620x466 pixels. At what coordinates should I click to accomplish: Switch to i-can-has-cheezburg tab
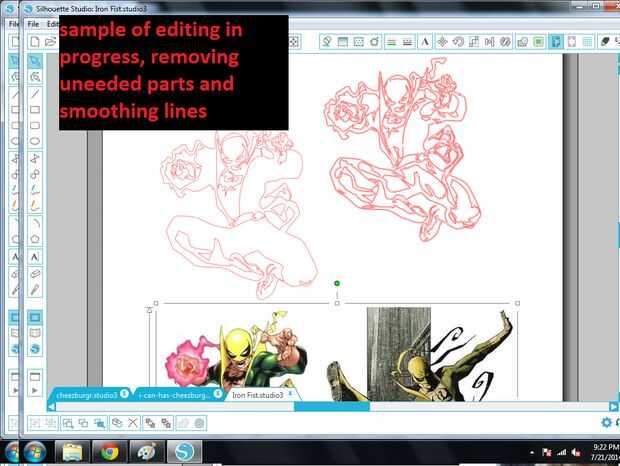click(175, 395)
